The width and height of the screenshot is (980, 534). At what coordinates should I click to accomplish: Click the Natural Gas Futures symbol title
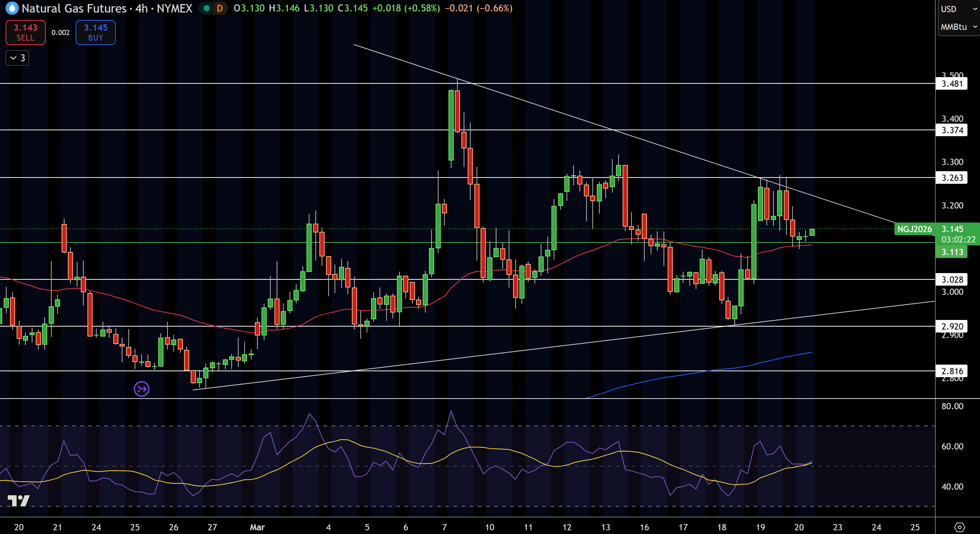pos(74,8)
